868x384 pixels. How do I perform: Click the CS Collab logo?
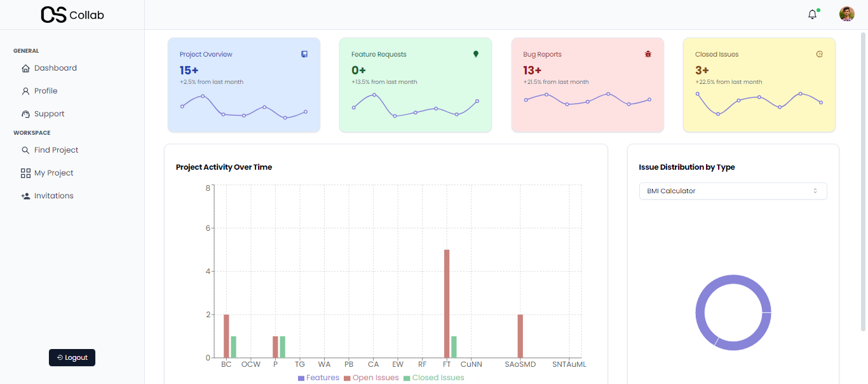(x=72, y=15)
